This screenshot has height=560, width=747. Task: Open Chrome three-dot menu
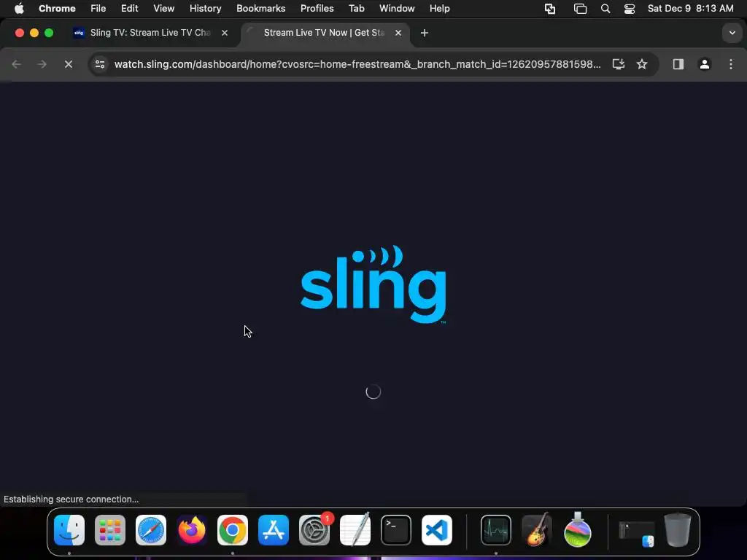point(731,64)
